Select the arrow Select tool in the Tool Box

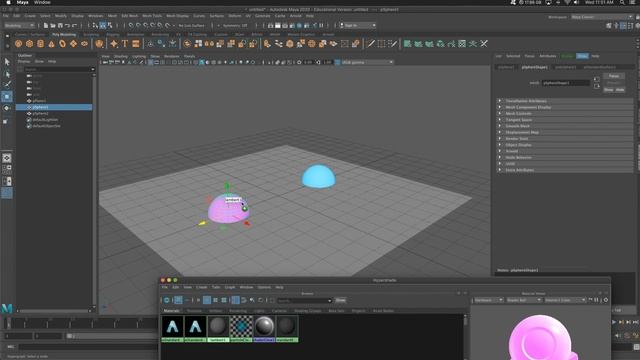point(7,62)
